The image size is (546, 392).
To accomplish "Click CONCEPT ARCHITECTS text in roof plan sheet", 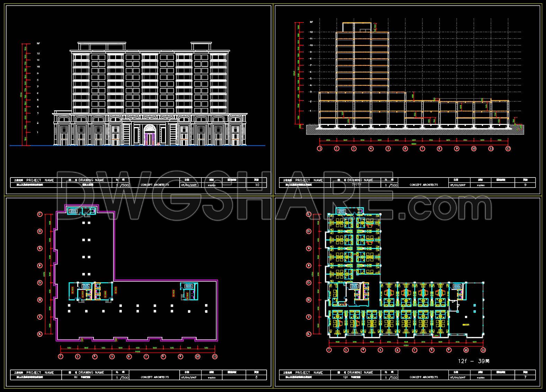I will (155, 377).
